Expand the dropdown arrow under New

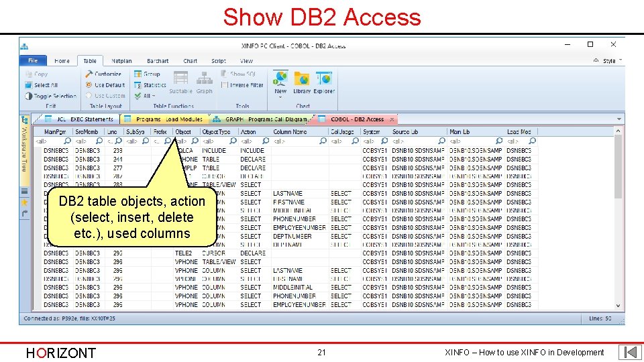(x=280, y=98)
